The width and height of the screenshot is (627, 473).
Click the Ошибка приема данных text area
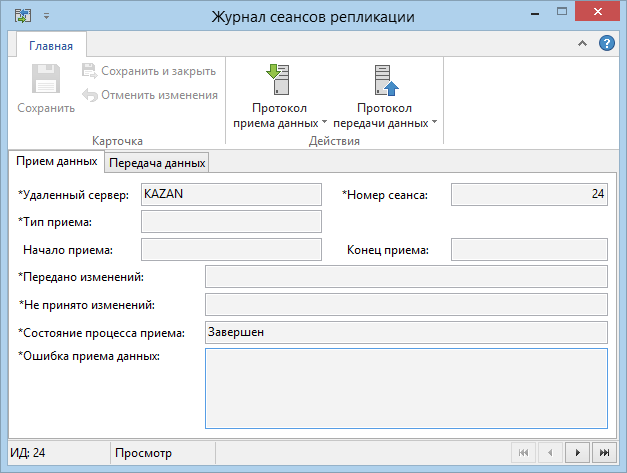point(406,388)
